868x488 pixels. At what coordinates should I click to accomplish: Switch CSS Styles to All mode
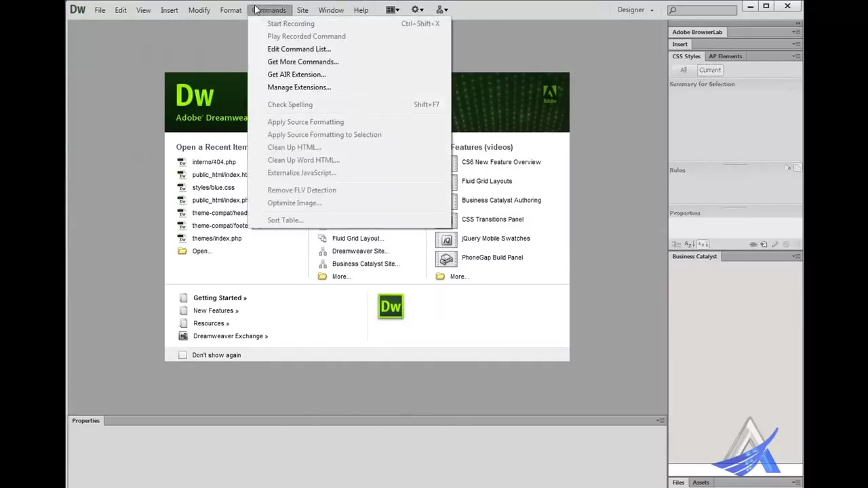tap(683, 70)
